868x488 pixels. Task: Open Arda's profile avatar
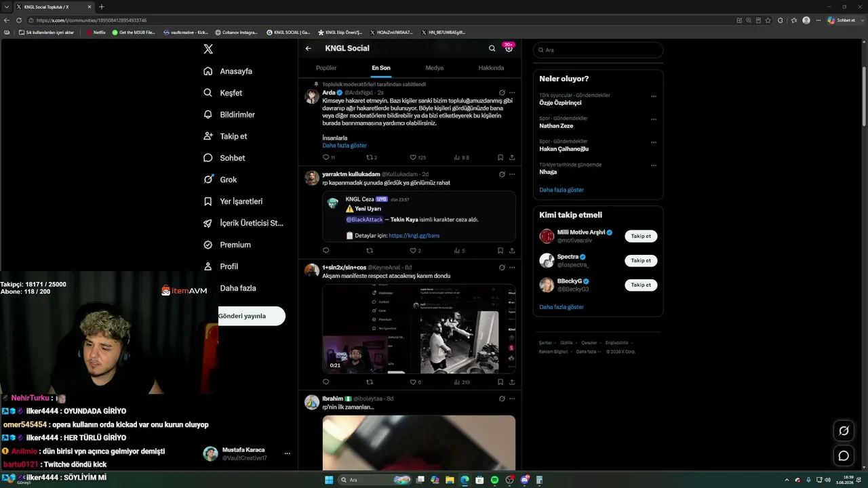(x=312, y=96)
